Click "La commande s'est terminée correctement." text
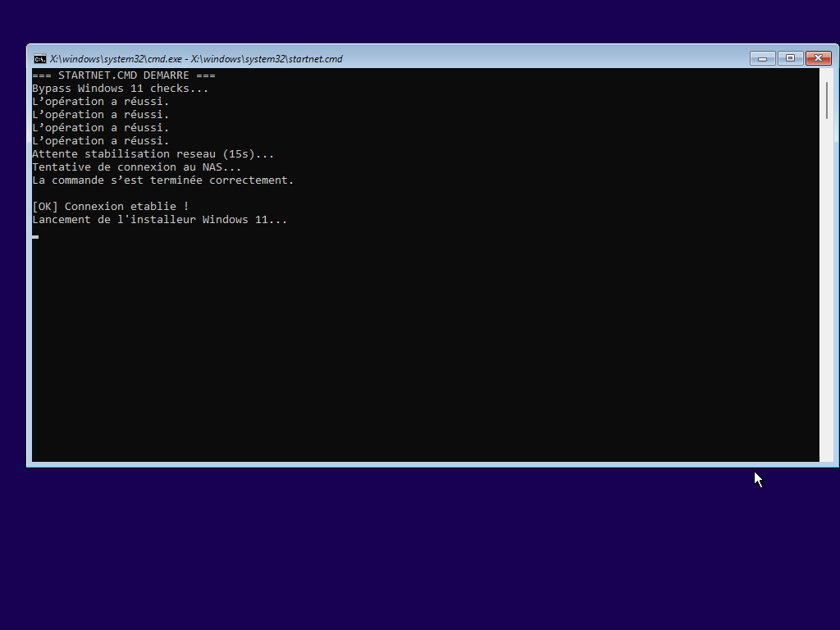 click(x=162, y=180)
